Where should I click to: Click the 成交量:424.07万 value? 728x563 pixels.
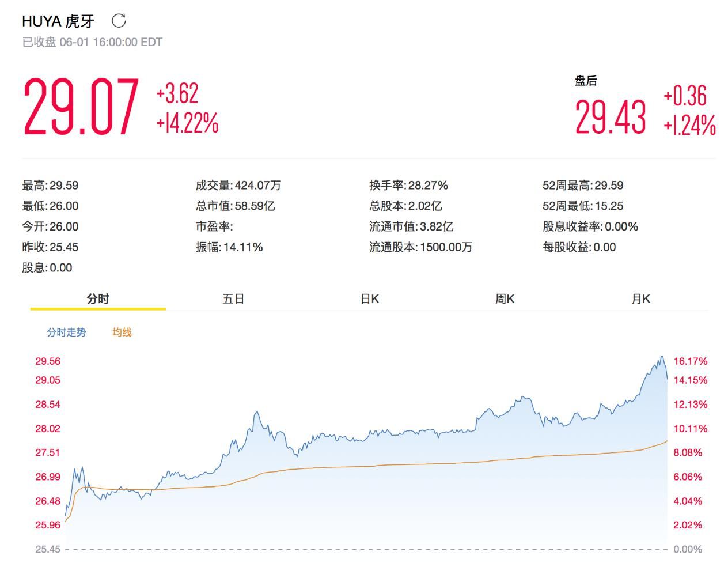238,186
